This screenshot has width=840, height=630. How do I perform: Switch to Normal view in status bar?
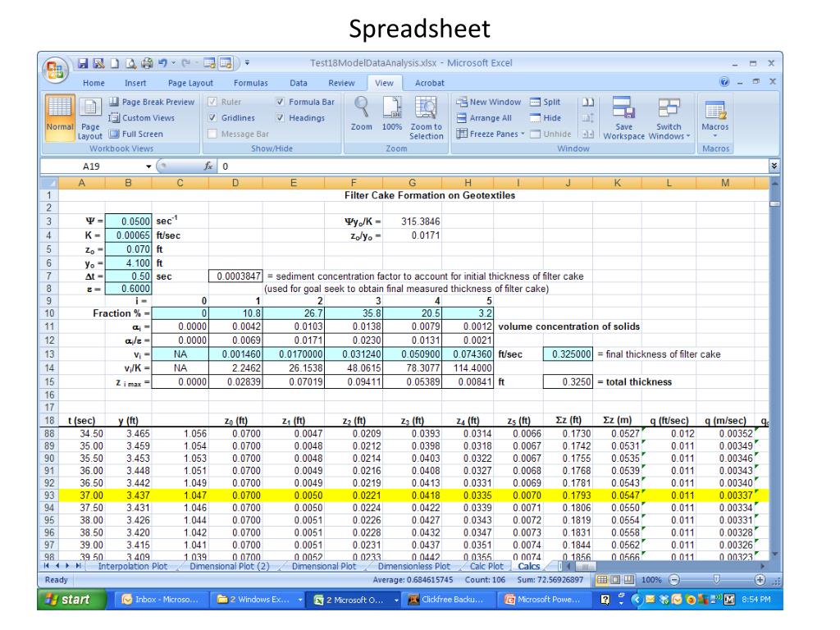602,580
